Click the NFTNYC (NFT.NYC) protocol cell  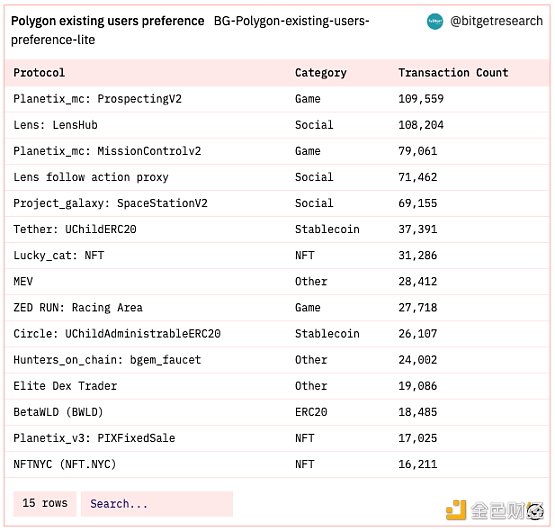[65, 464]
